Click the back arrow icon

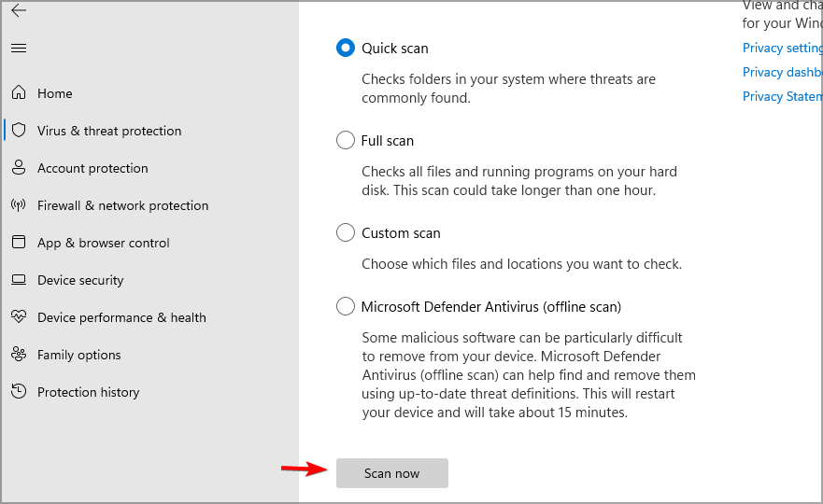click(19, 11)
